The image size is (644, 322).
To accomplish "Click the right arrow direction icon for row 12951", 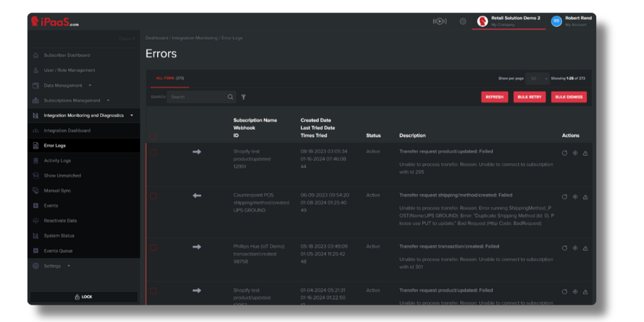I will [197, 152].
